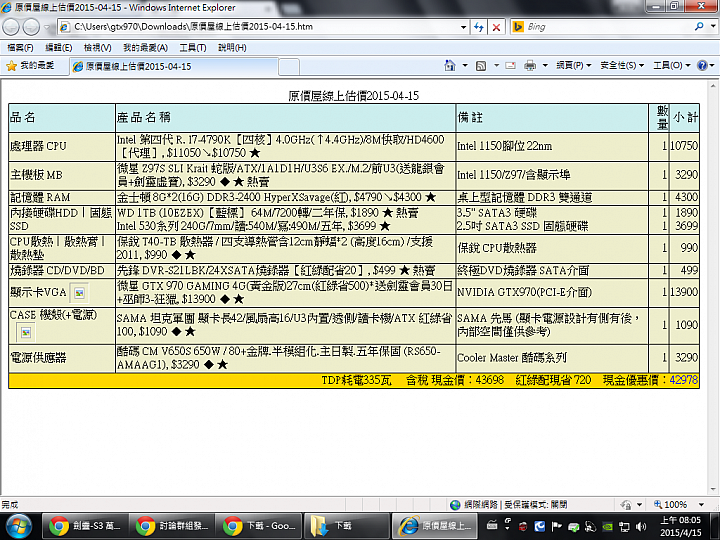Image resolution: width=720 pixels, height=540 pixels.
Task: Open the 我的最愛(A) menu
Action: [145, 47]
